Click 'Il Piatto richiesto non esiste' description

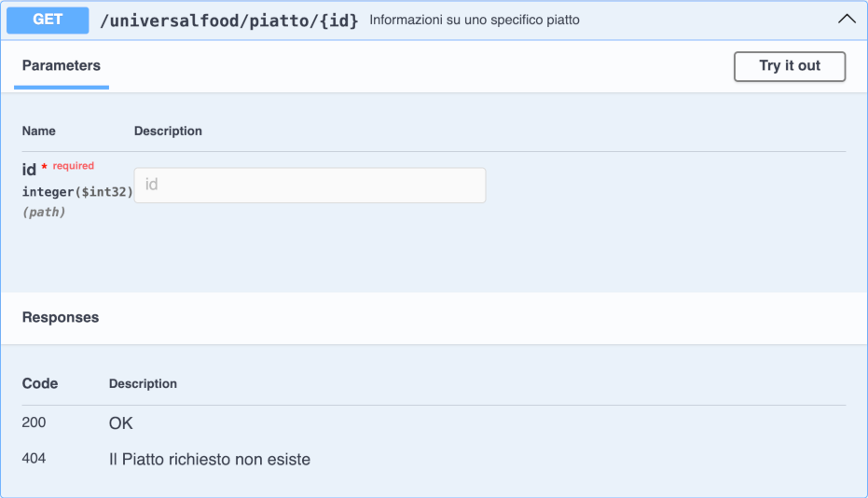point(210,459)
